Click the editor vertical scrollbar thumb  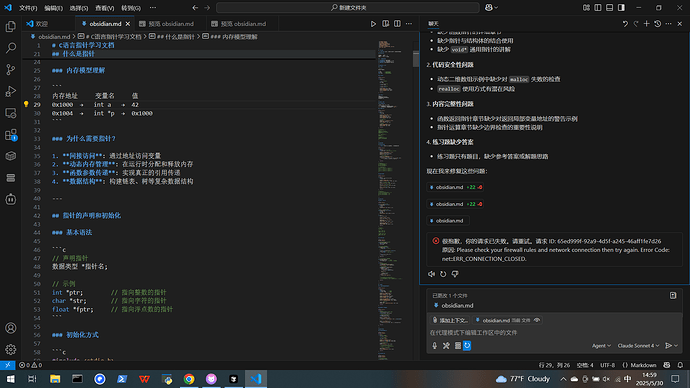coord(415,59)
